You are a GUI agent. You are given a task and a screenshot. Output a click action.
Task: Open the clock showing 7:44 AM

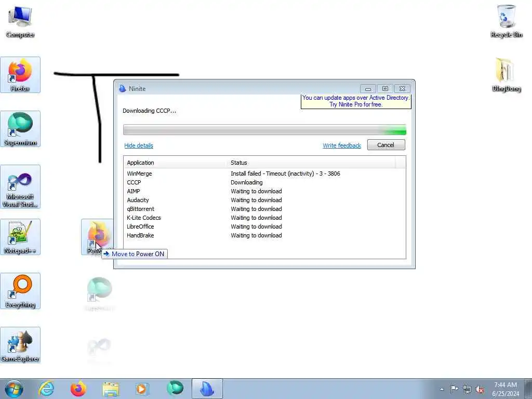505,389
